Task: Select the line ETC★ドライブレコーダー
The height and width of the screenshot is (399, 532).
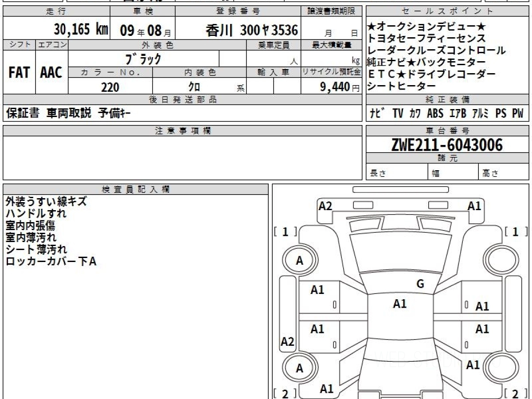Action: pos(431,74)
